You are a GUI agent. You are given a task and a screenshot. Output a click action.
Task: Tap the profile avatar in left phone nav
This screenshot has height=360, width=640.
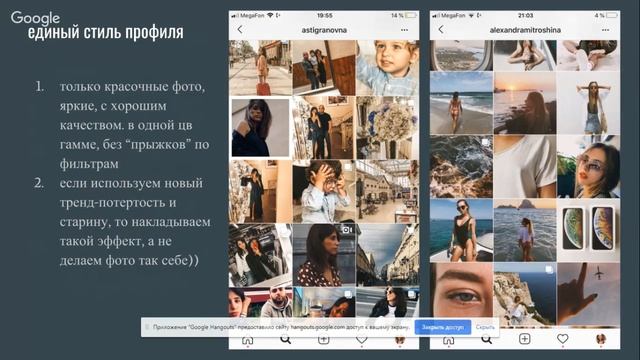click(400, 340)
